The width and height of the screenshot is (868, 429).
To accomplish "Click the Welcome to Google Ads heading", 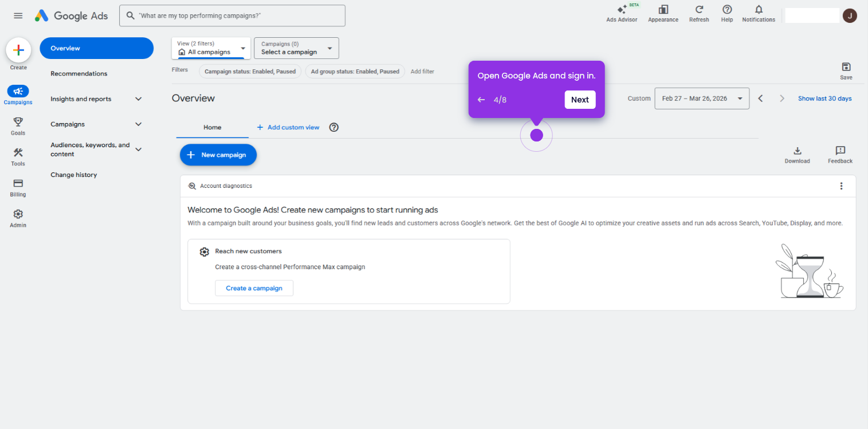I will 313,210.
